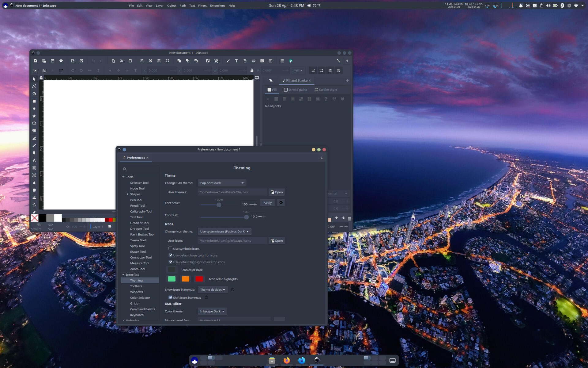Image resolution: width=588 pixels, height=368 pixels.
Task: Open the Object menu
Action: click(171, 6)
